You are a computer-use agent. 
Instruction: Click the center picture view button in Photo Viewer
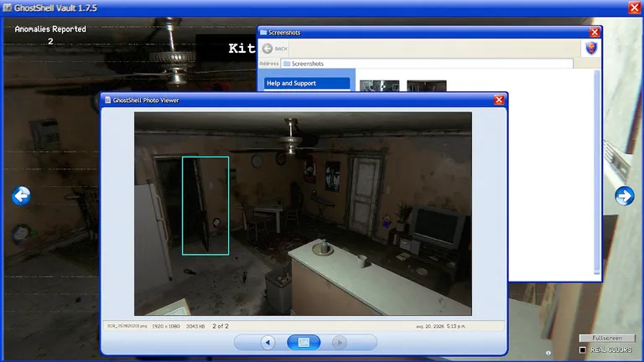(x=304, y=342)
